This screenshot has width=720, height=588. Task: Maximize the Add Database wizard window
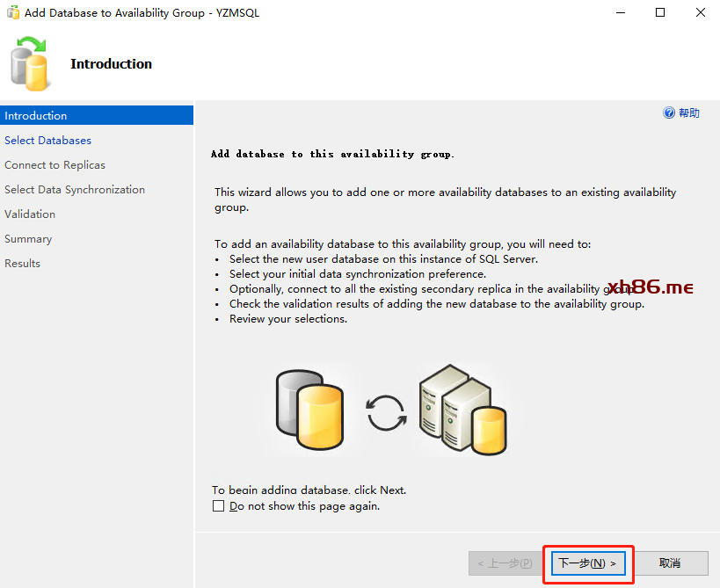(x=659, y=13)
